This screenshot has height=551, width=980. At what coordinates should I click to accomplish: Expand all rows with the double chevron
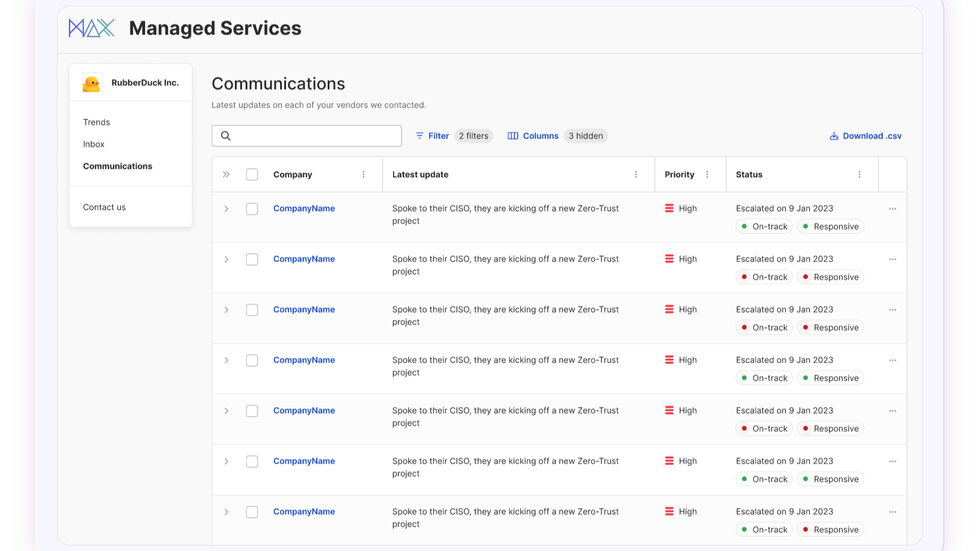(226, 175)
